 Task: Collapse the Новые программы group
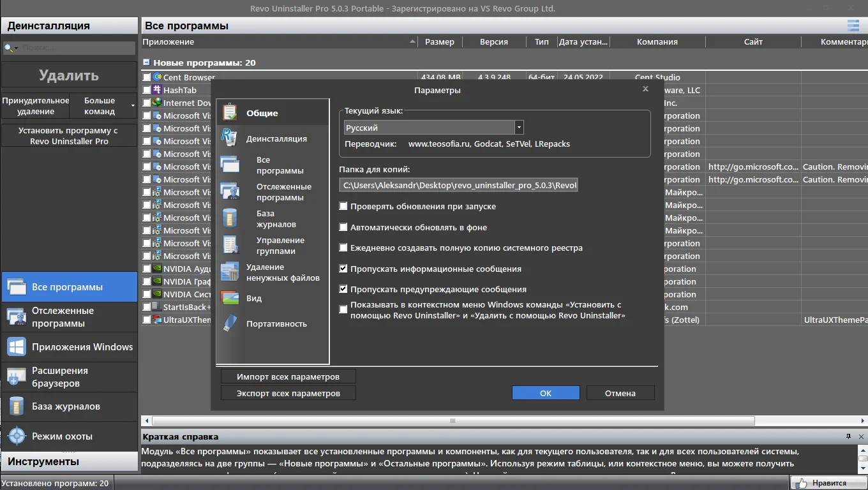pyautogui.click(x=146, y=63)
